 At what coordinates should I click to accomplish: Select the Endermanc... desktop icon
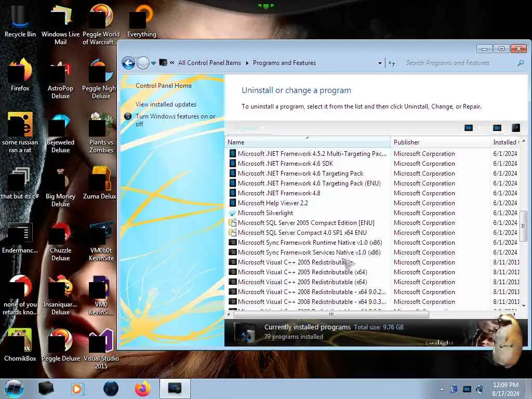click(x=20, y=237)
